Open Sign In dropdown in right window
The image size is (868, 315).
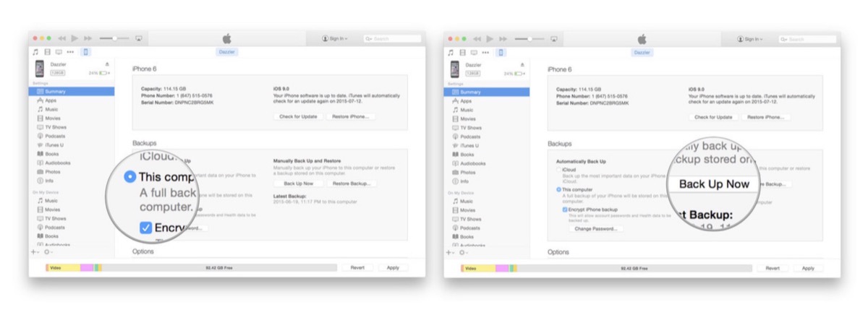750,38
